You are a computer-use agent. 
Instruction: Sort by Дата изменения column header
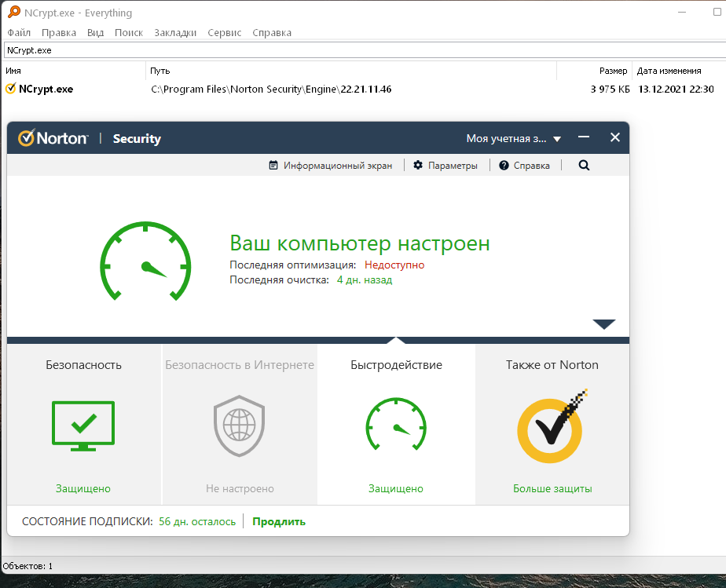tap(679, 71)
